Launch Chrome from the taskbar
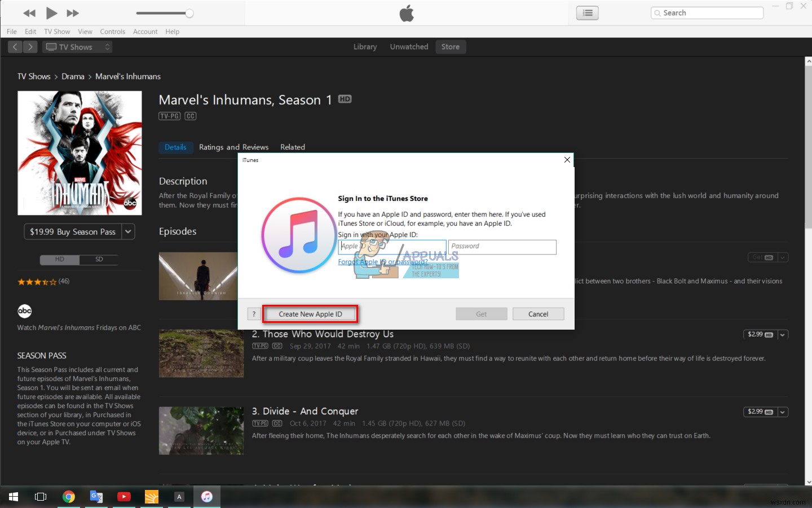The height and width of the screenshot is (508, 812). point(69,497)
